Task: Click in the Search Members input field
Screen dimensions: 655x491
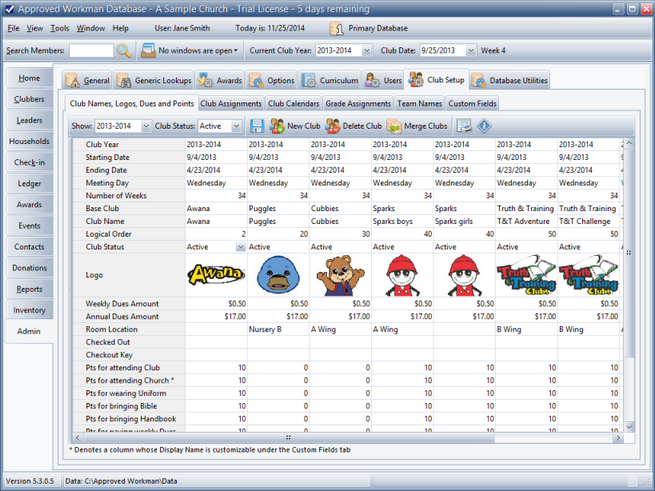Action: (90, 50)
